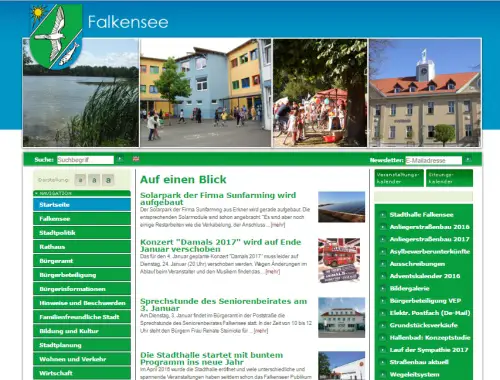Open the Asylbewerberunterkünfte quick link
This screenshot has width=500, height=380.
click(430, 251)
